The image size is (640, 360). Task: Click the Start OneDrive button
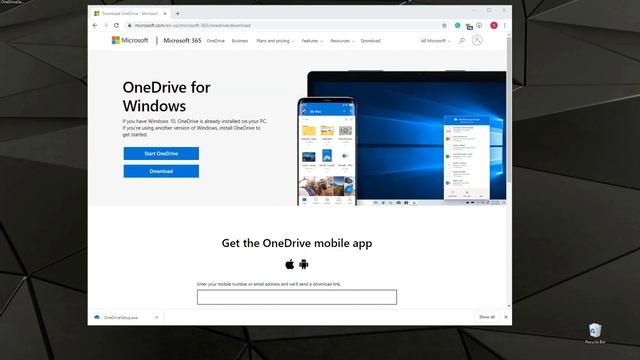point(161,153)
